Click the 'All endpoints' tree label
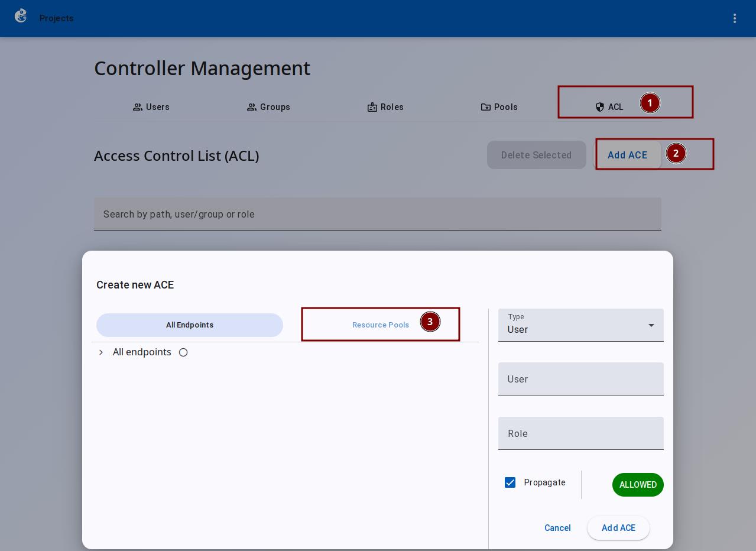This screenshot has height=551, width=756. (142, 352)
